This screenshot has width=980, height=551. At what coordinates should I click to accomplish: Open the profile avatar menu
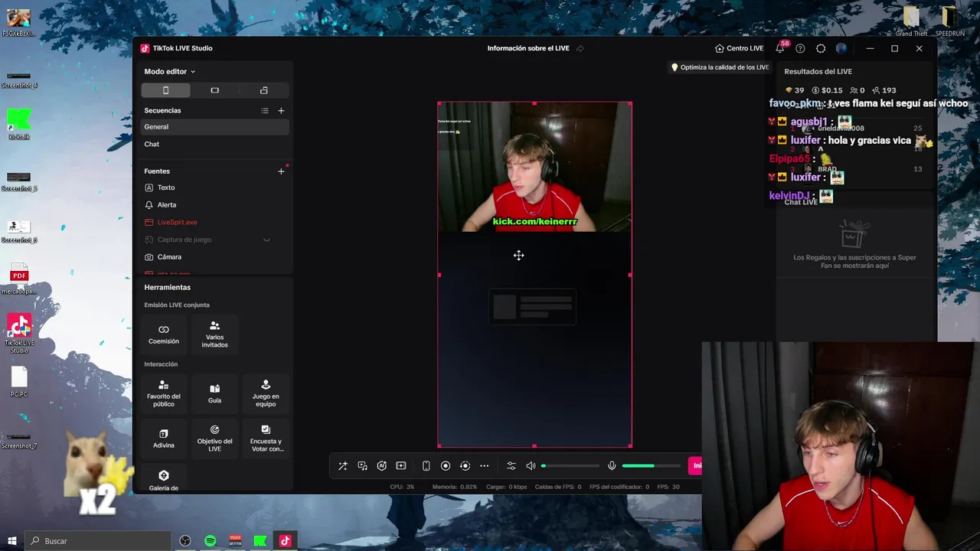(x=841, y=48)
